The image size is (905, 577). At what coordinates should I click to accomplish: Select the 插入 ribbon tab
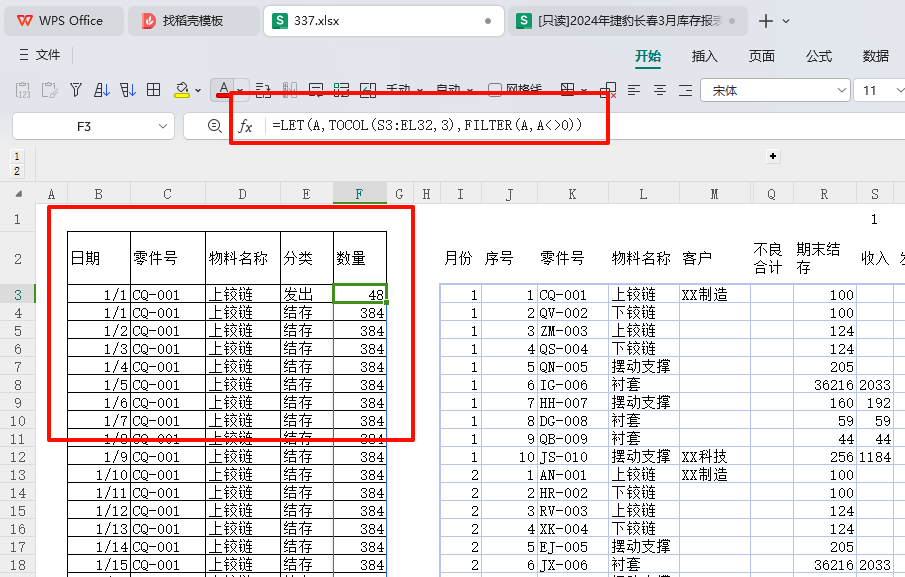pyautogui.click(x=704, y=56)
